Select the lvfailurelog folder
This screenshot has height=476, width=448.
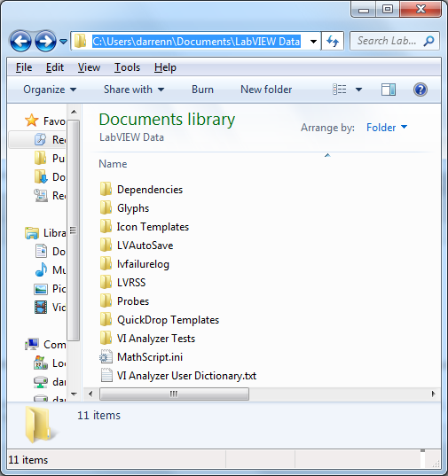(x=134, y=264)
